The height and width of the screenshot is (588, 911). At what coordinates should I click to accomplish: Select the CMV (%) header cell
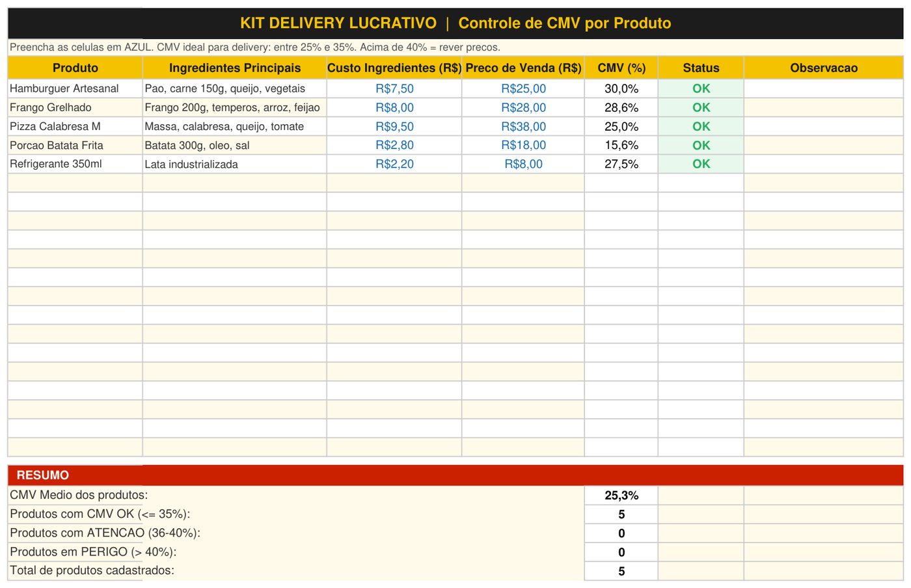click(621, 68)
